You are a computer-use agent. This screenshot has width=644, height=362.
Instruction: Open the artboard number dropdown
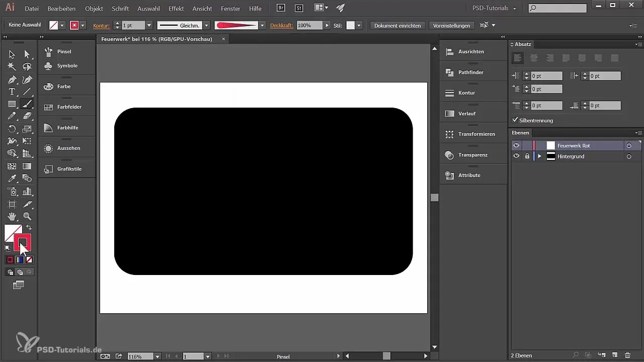tap(207, 356)
